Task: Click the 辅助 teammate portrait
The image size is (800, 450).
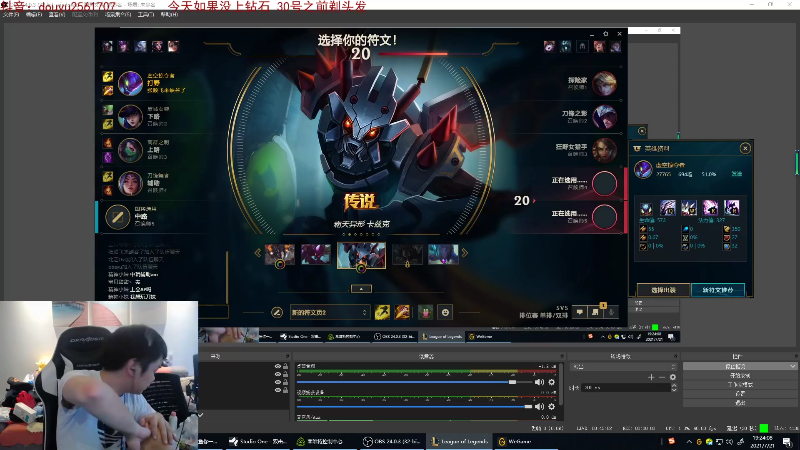Action: pyautogui.click(x=130, y=184)
